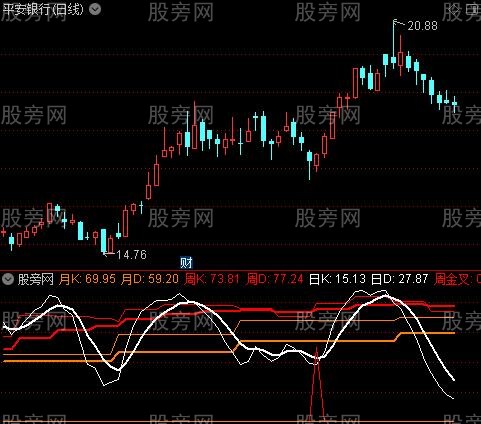
Task: Click the 20.88 high price label
Action: coord(422,26)
